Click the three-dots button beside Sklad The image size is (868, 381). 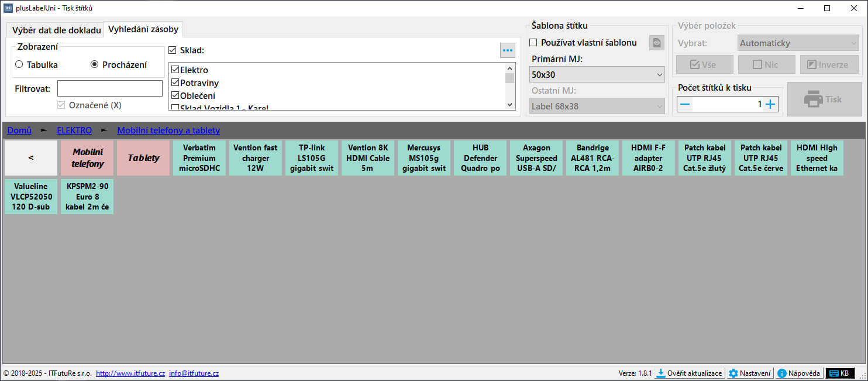(x=507, y=50)
